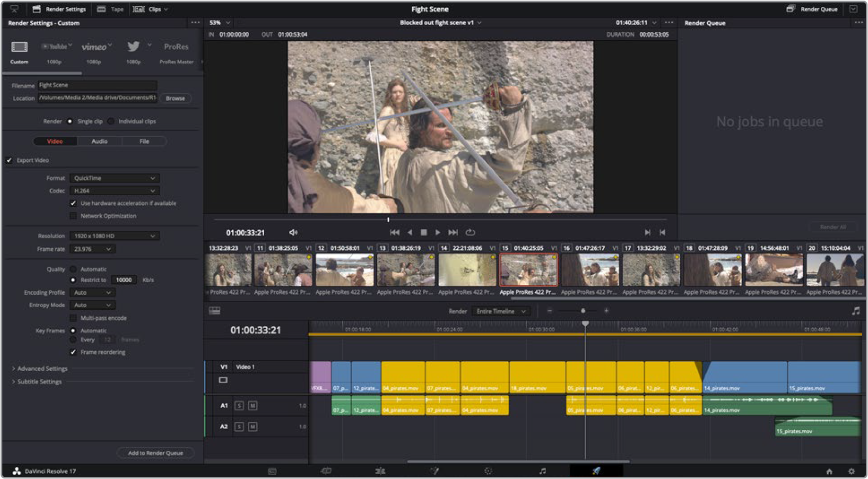
Task: Select the ProRes Master preset
Action: pyautogui.click(x=176, y=47)
